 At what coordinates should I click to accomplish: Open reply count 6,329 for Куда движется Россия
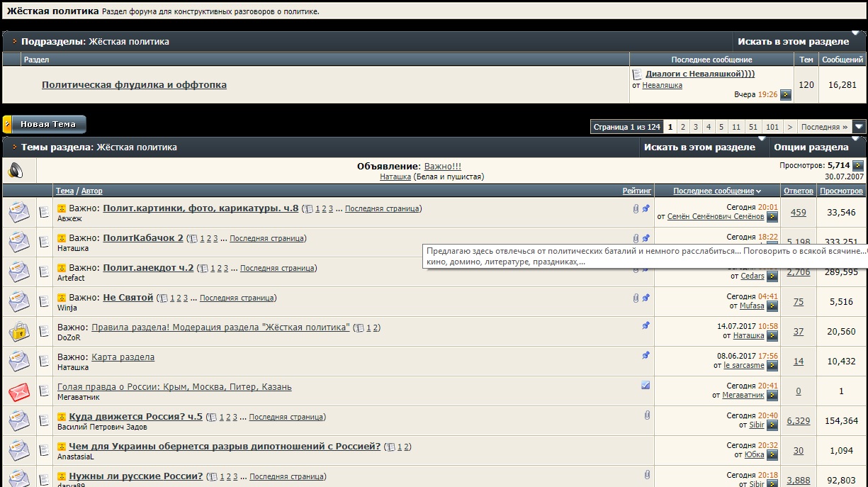pos(799,420)
